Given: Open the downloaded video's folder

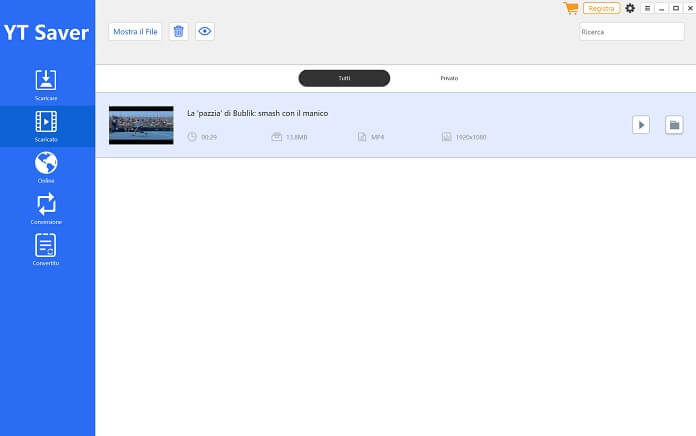Looking at the screenshot, I should (x=674, y=125).
